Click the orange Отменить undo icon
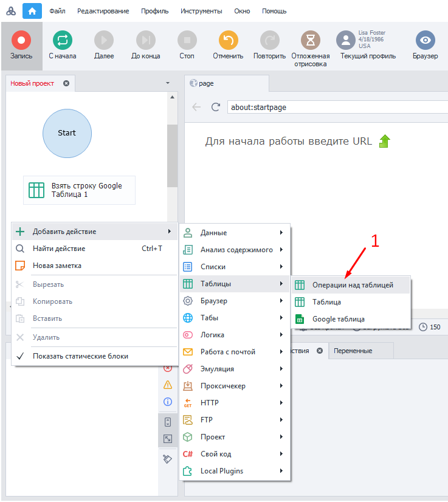The width and height of the screenshot is (448, 502). coord(228,41)
